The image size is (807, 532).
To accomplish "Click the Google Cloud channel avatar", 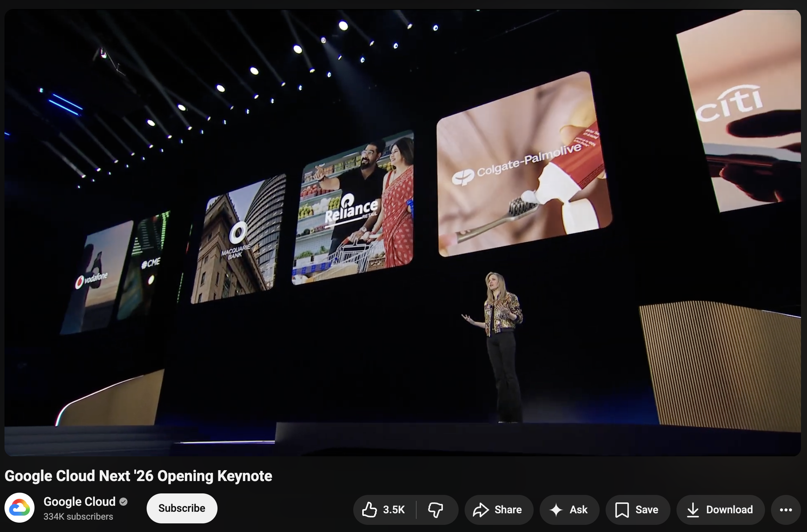I will pyautogui.click(x=19, y=508).
